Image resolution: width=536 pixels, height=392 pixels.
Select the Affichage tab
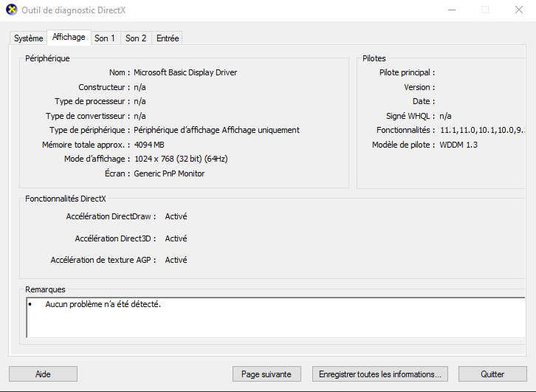coord(69,37)
